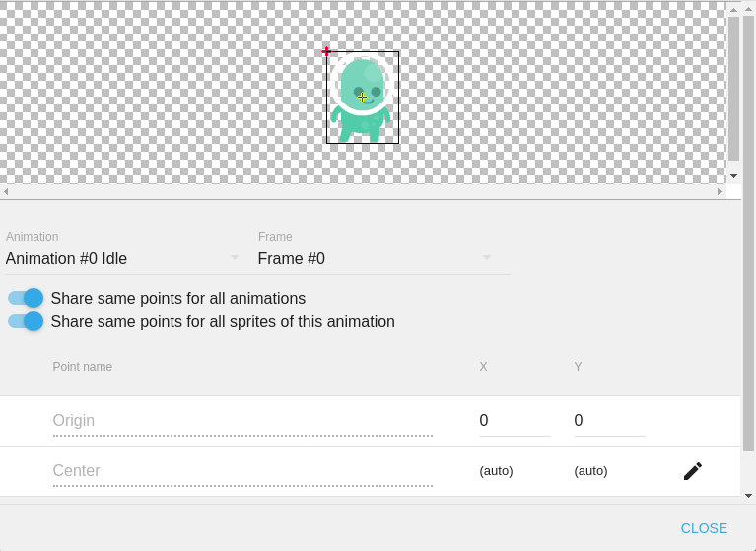Click the Origin Y value field
This screenshot has width=756, height=551.
pyautogui.click(x=609, y=421)
